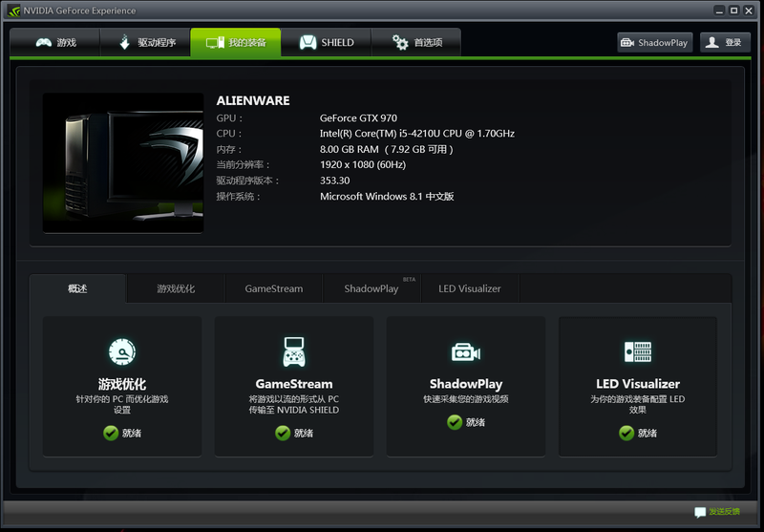Click the 游戏优化 card title
This screenshot has width=764, height=532.
(122, 384)
